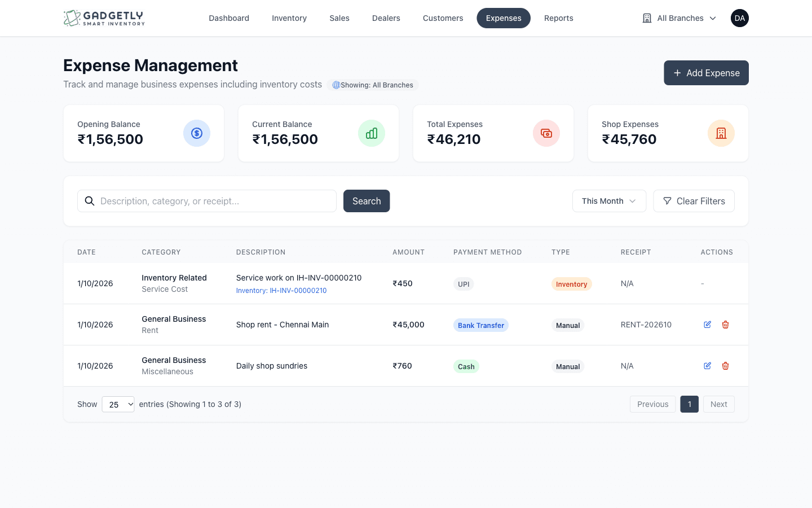Click the Service Cost subcategory text
Screen dimensions: 812x508
pyautogui.click(x=165, y=289)
